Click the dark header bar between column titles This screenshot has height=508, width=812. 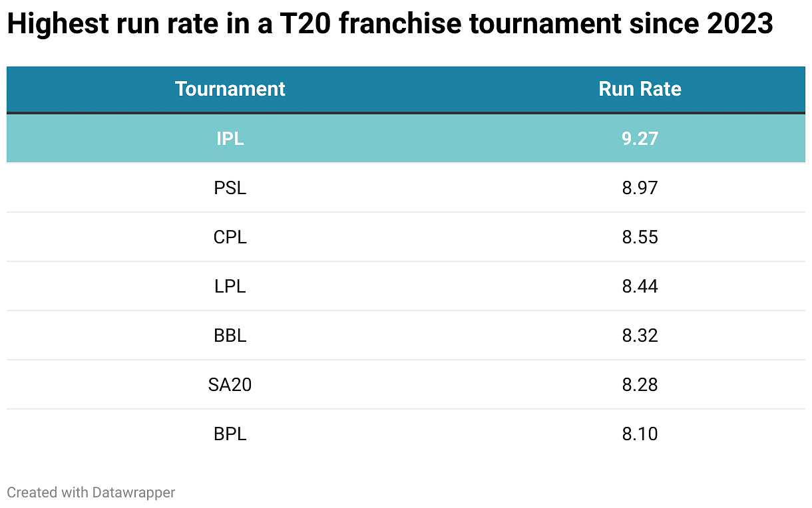tap(433, 89)
